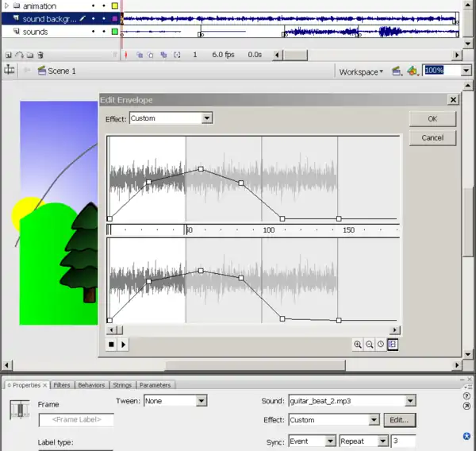Switch to the Behaviors tab
The image size is (476, 451).
coord(91,385)
